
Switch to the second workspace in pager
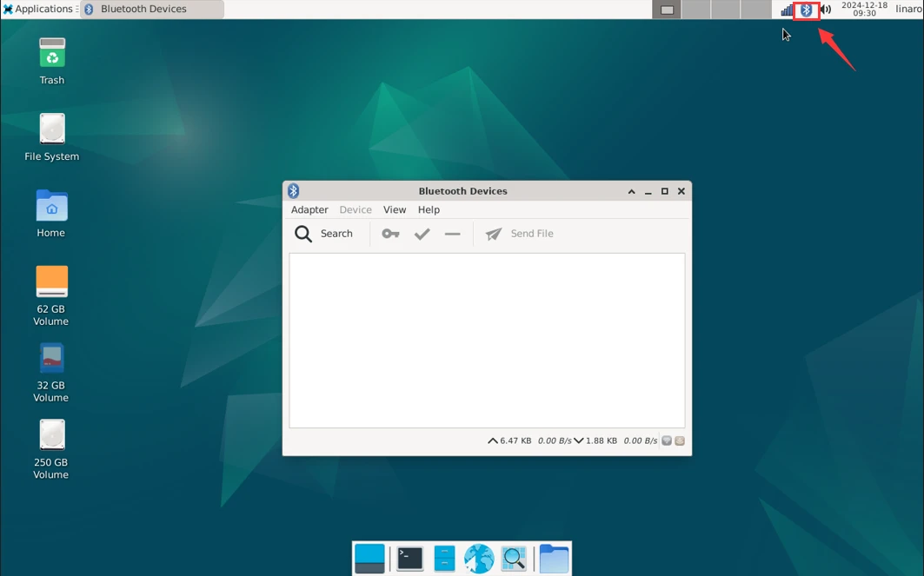coord(696,10)
